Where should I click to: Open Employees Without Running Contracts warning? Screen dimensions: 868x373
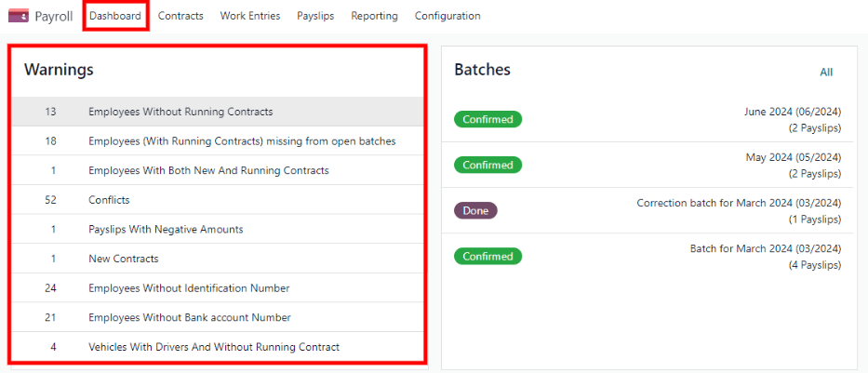click(x=180, y=112)
